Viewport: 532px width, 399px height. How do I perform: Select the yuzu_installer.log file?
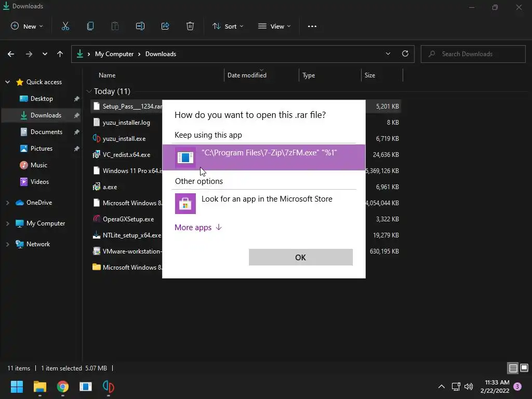coord(126,123)
